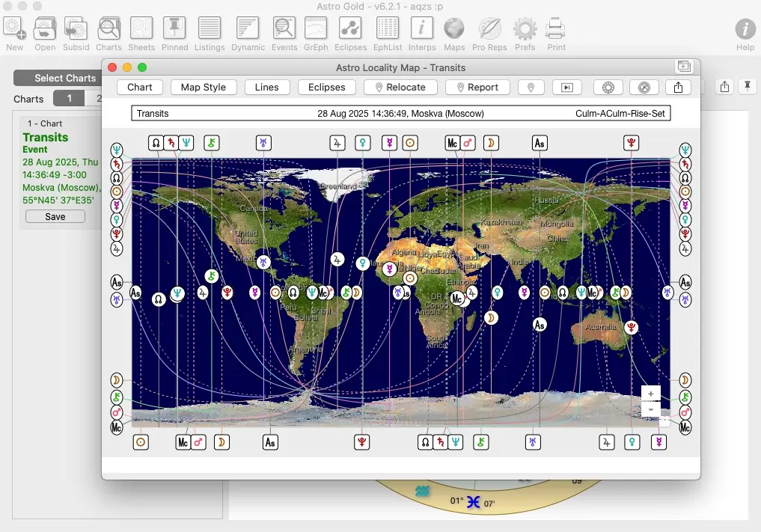Click the As marker west of Australia
This screenshot has width=761, height=532.
[x=540, y=325]
